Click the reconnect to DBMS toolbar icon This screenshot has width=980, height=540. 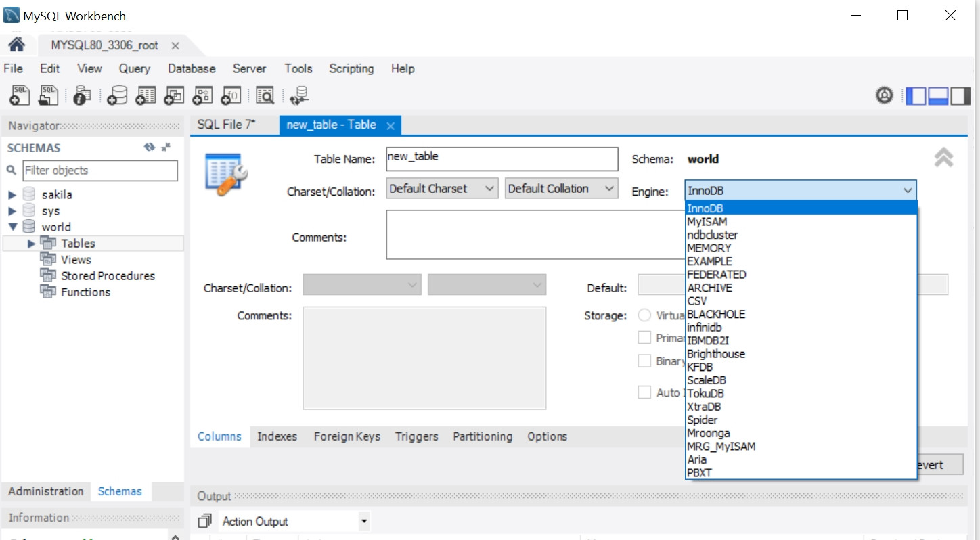(x=298, y=95)
